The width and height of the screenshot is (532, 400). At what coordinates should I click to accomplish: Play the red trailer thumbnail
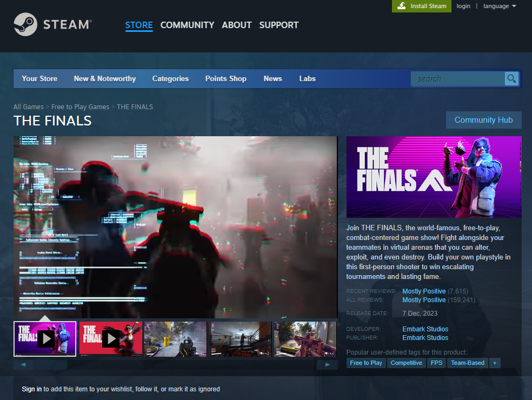(111, 339)
